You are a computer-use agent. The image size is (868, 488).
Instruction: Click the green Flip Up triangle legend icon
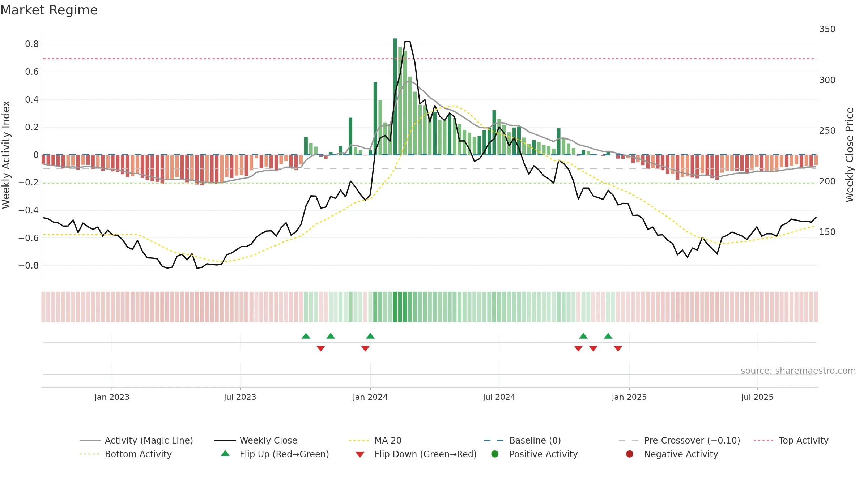pyautogui.click(x=225, y=453)
